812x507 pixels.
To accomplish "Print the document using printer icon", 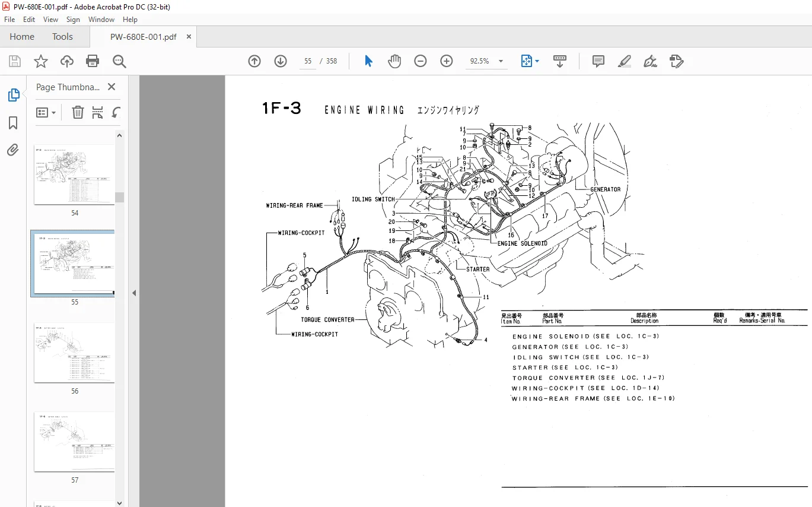I will [93, 61].
